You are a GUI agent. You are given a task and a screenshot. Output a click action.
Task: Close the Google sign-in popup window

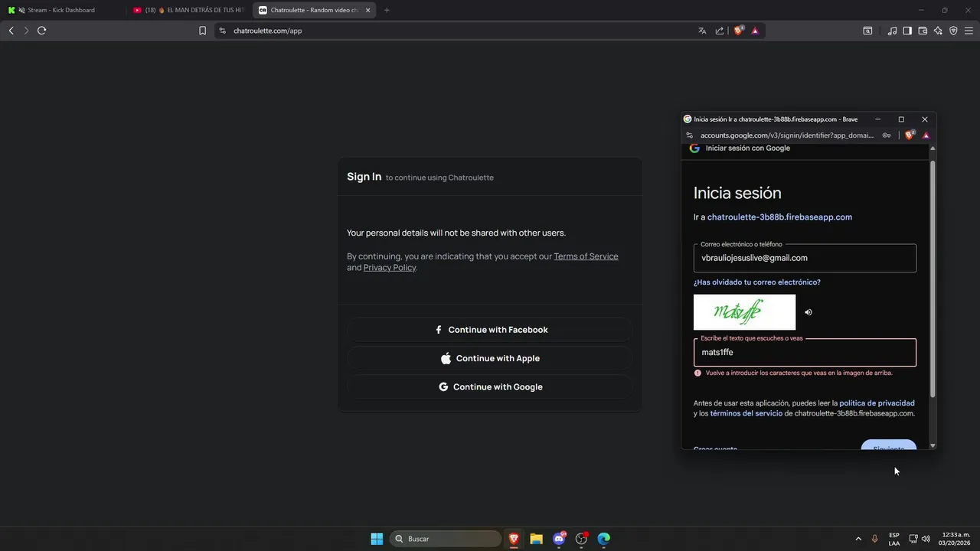pyautogui.click(x=924, y=119)
